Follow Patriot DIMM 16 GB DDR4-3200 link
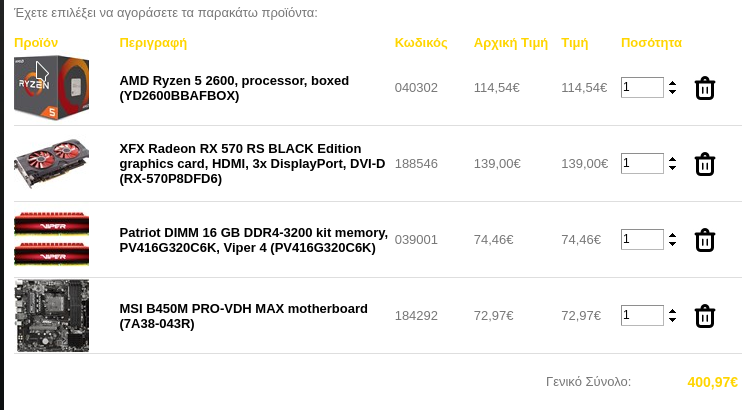The image size is (745, 410). (x=253, y=240)
